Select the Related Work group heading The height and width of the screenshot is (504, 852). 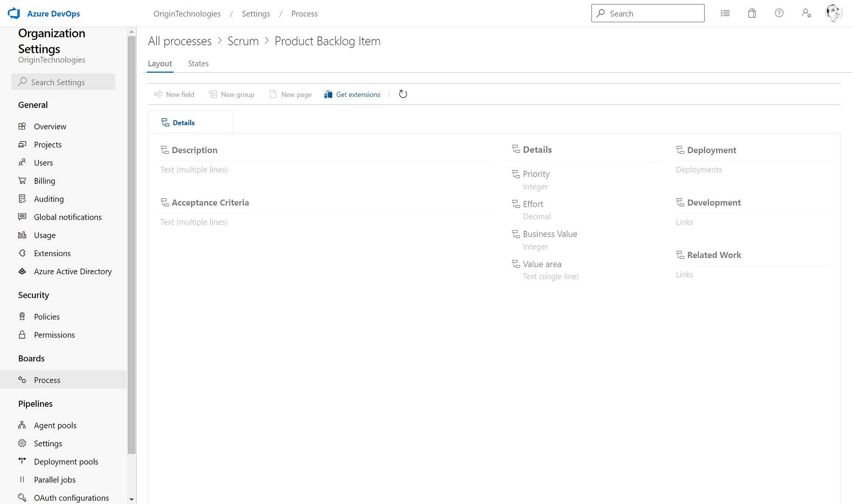pyautogui.click(x=714, y=255)
